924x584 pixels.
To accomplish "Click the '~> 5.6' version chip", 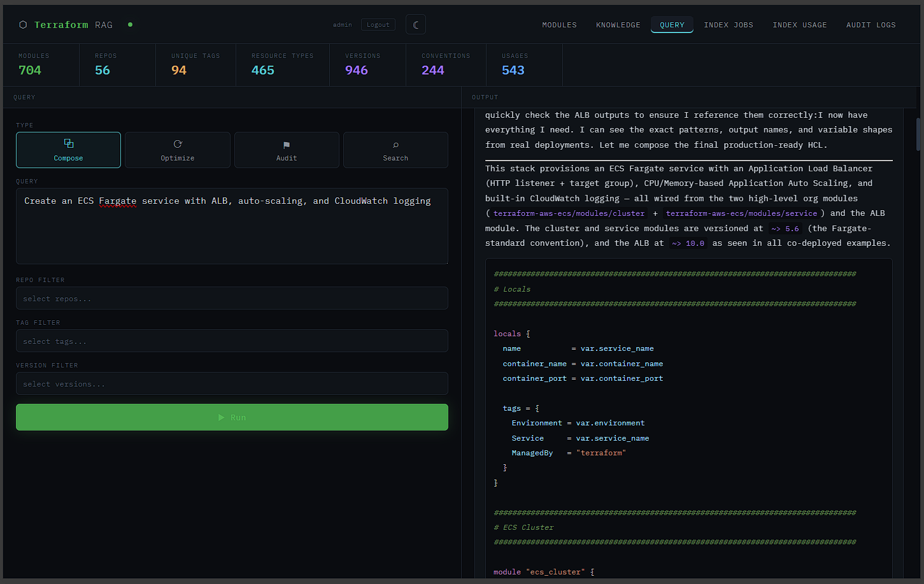I will tap(785, 229).
